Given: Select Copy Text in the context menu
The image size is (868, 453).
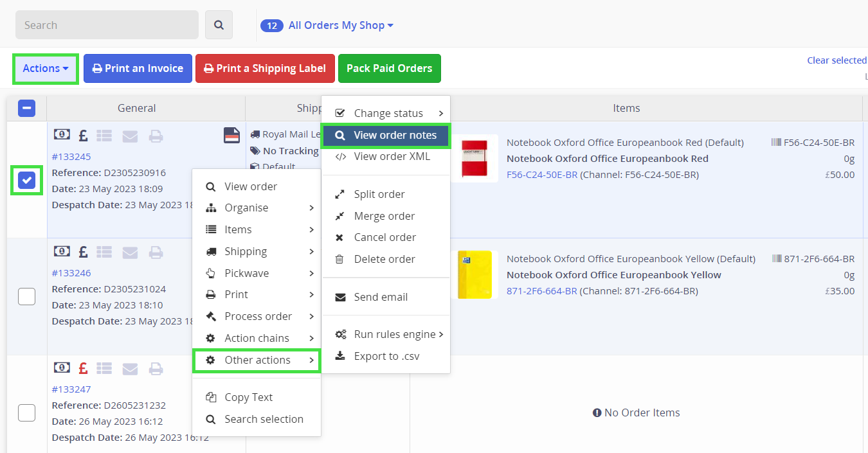Looking at the screenshot, I should pos(257,397).
